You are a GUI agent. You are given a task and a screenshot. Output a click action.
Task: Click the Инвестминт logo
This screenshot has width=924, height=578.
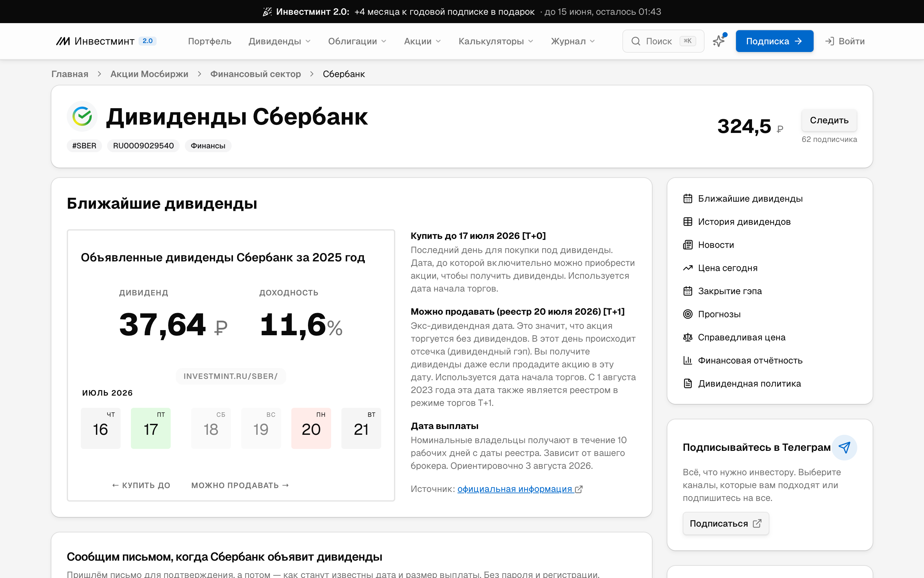(x=106, y=41)
